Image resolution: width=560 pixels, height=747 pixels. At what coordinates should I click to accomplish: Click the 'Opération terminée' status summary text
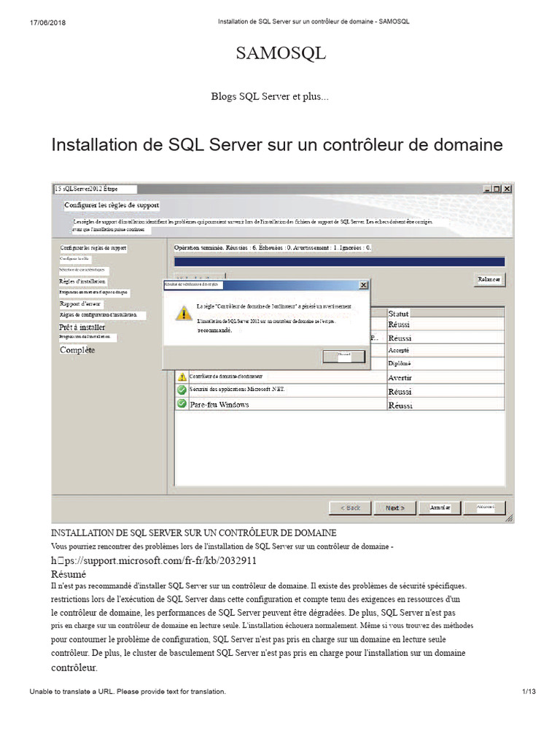(273, 248)
